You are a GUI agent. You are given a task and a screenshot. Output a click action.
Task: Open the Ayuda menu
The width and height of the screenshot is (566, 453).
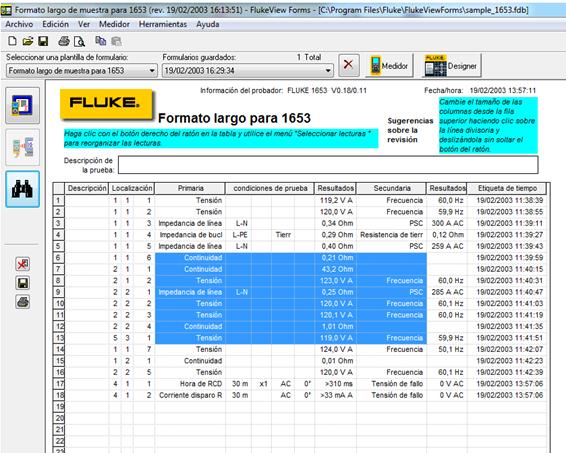tap(208, 24)
